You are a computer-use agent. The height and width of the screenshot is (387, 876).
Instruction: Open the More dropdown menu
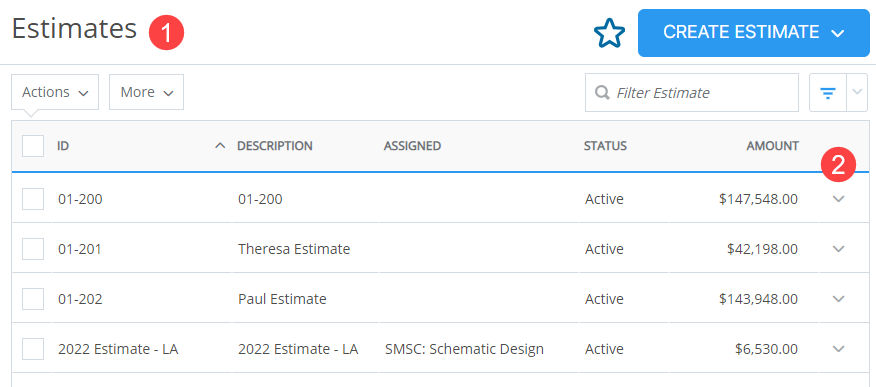pyautogui.click(x=146, y=92)
